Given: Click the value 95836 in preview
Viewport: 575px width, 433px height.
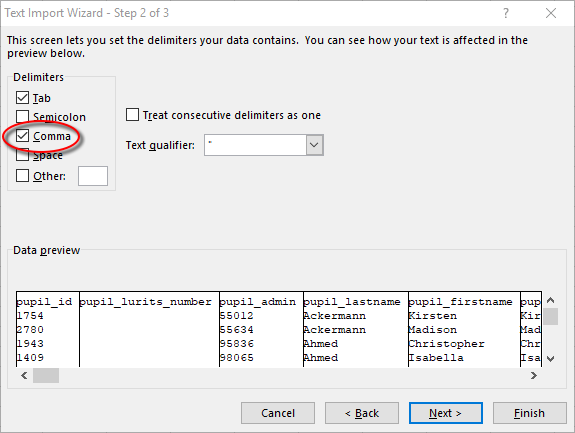Looking at the screenshot, I should pos(237,344).
